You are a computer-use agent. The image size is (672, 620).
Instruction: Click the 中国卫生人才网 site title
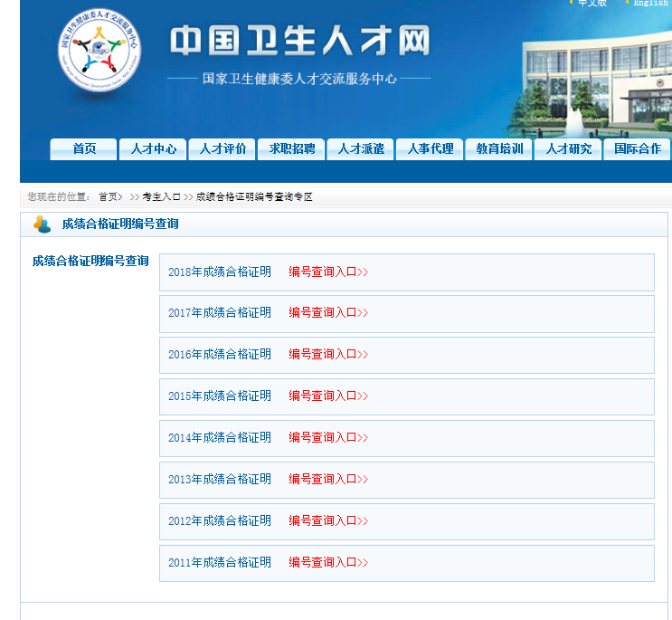point(300,41)
